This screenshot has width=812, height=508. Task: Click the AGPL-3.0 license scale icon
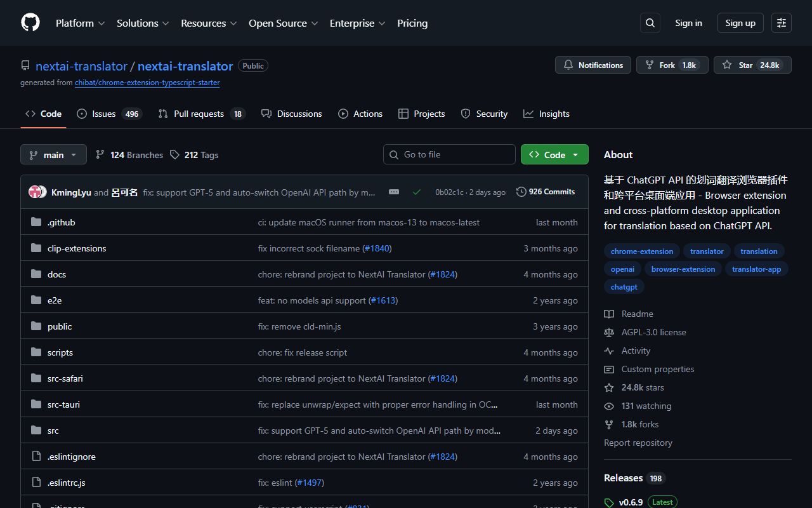(x=609, y=332)
